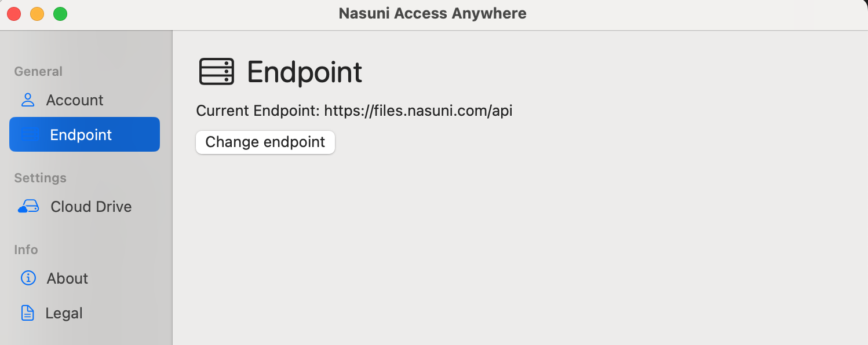Viewport: 868px width, 345px height.
Task: Click the large server icon beside the heading
Action: pos(217,72)
